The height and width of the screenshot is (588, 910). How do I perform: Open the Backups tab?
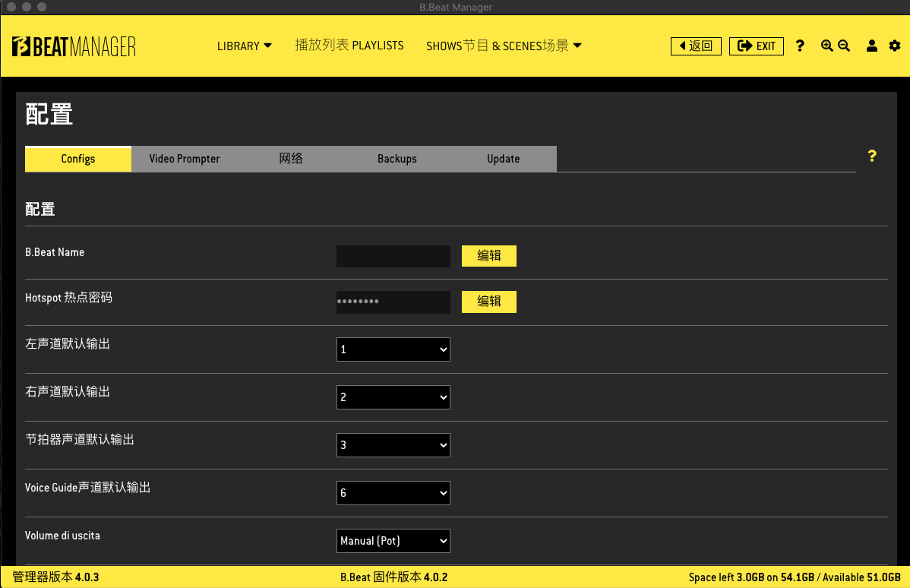pos(397,159)
